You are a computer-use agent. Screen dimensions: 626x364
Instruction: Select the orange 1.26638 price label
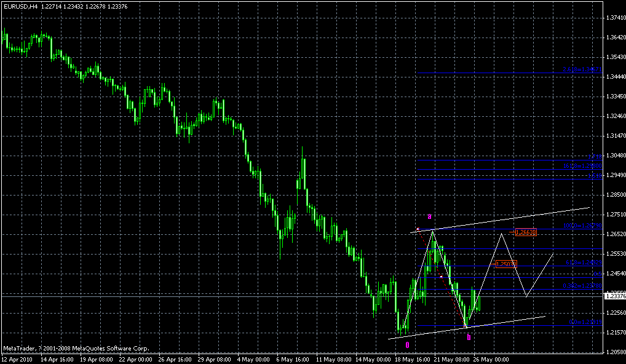click(x=526, y=232)
